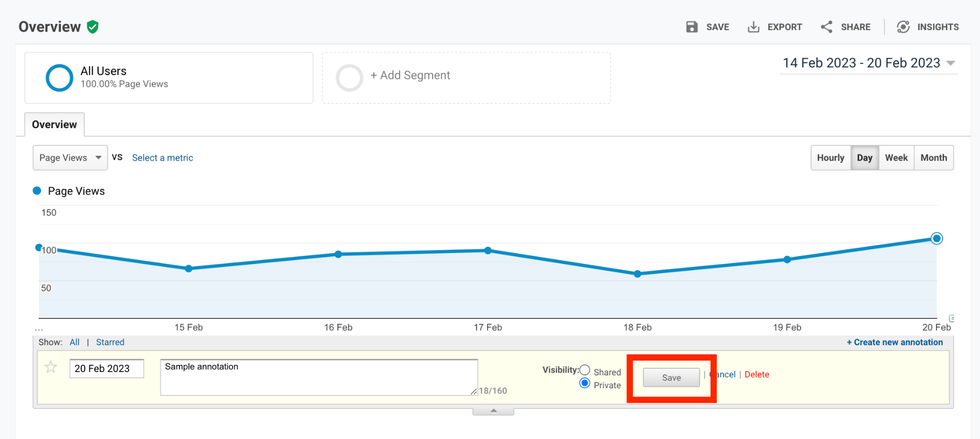
Task: Switch chart to Hourly view
Action: (831, 158)
